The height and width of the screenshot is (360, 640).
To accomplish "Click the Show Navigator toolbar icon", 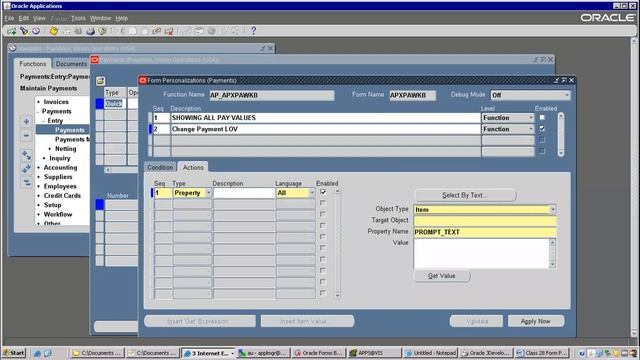I will [36, 31].
